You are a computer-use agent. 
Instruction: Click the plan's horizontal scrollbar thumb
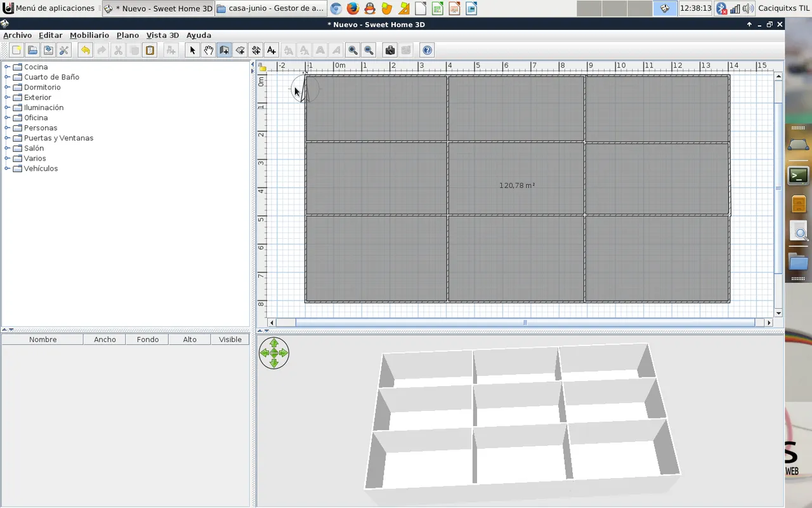point(525,323)
